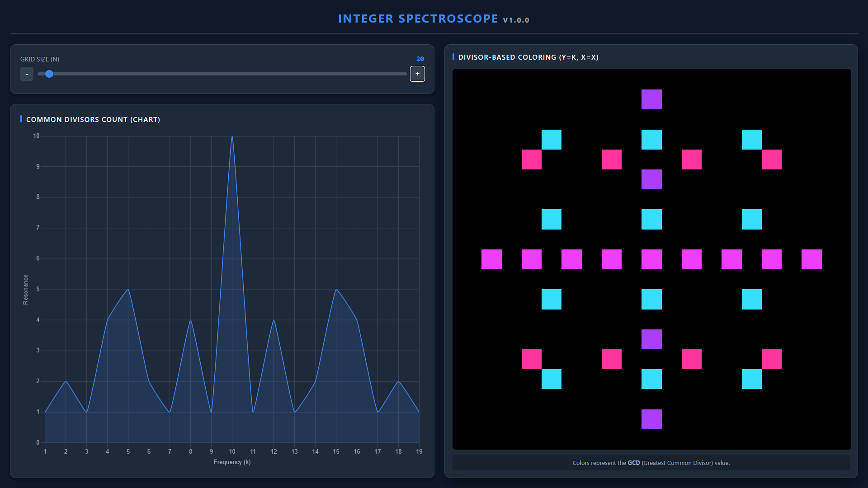Click the rightmost magenta square in the middle row
The width and height of the screenshot is (868, 488).
click(x=811, y=259)
